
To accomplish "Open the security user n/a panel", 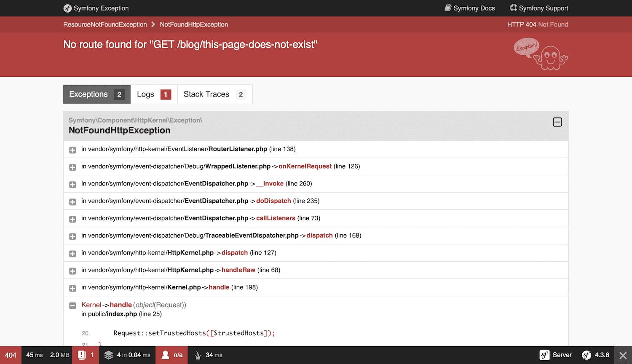I will (x=171, y=355).
